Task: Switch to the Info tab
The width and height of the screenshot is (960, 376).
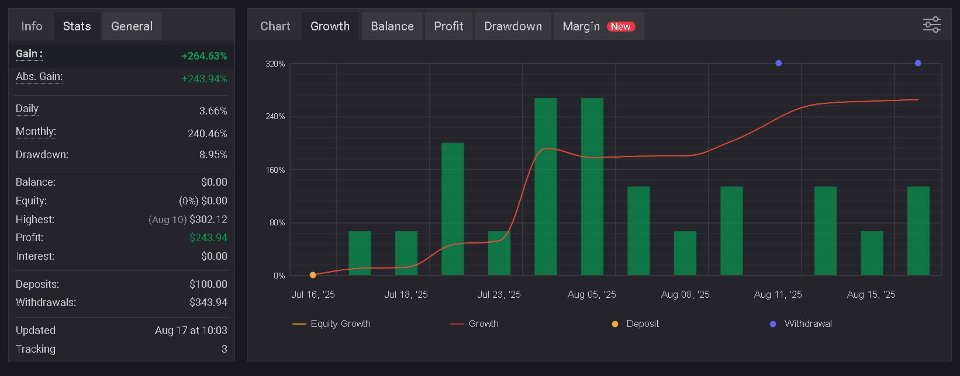Action: [32, 26]
